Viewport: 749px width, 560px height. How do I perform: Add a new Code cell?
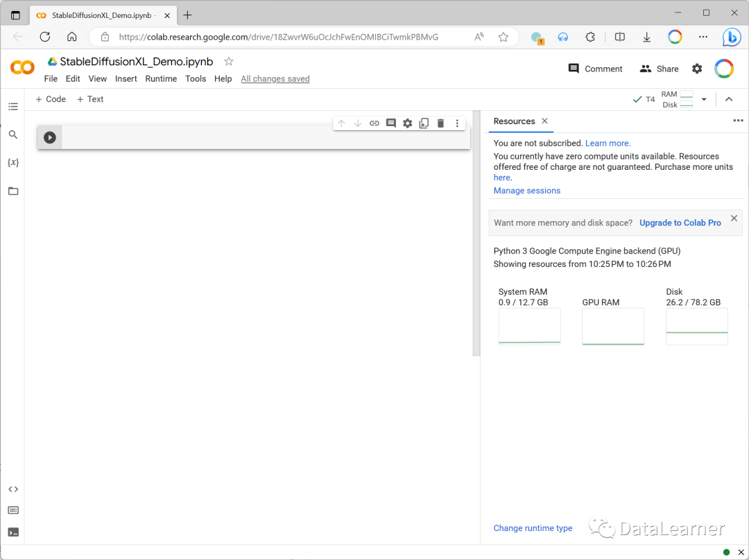click(51, 99)
